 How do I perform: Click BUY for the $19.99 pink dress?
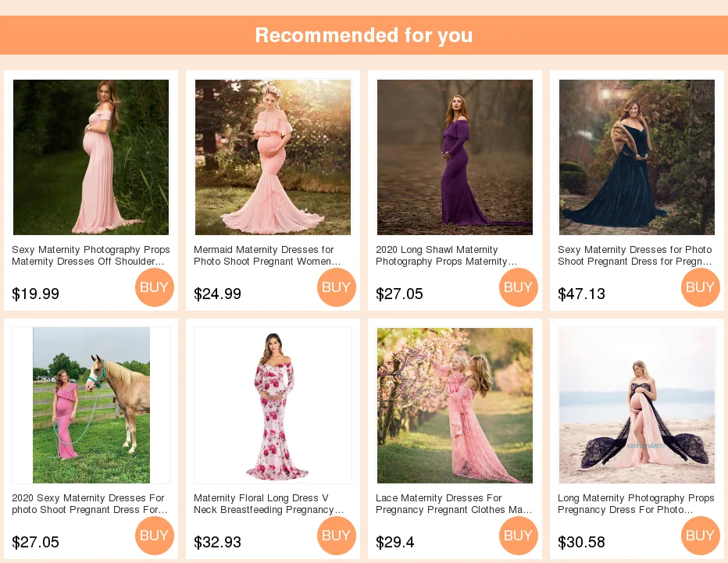click(155, 287)
